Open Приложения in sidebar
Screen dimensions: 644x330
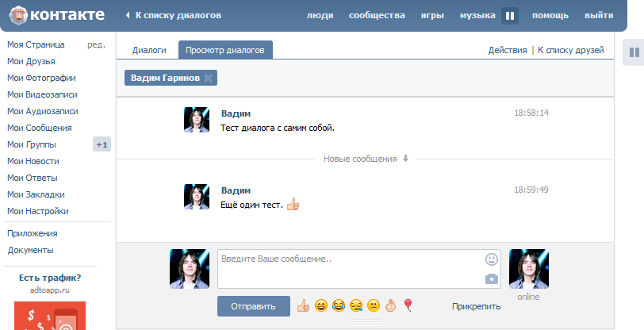click(x=33, y=233)
